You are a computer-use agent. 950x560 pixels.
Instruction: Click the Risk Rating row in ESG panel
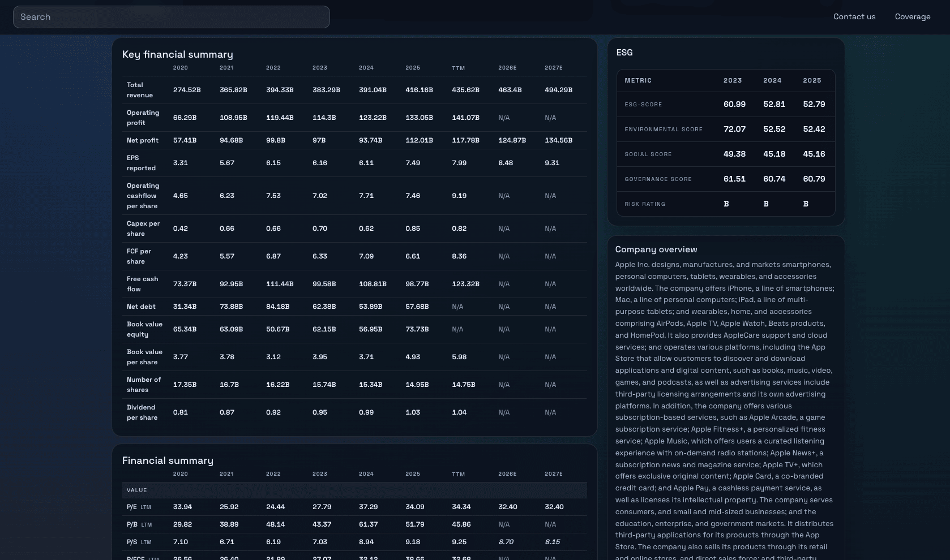(x=644, y=204)
